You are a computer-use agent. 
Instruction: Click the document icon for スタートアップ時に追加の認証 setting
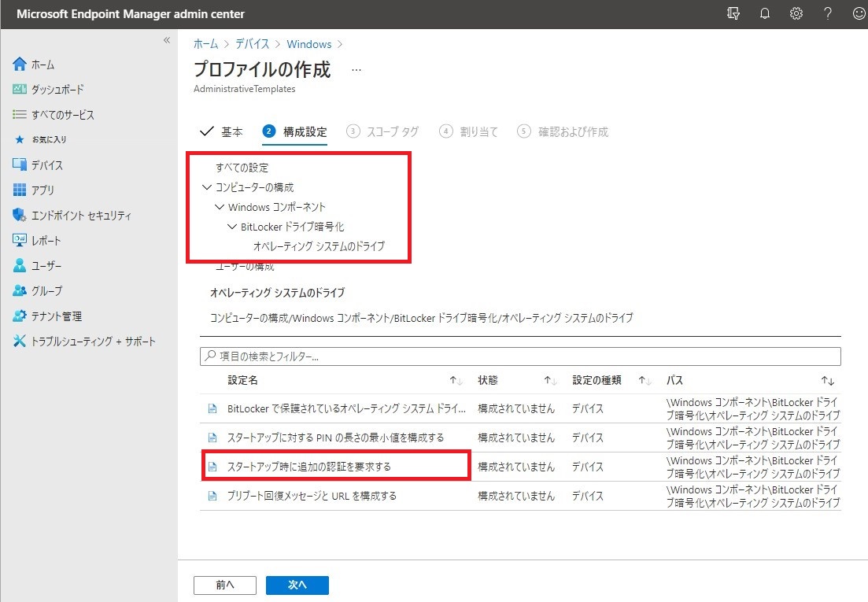coord(212,467)
